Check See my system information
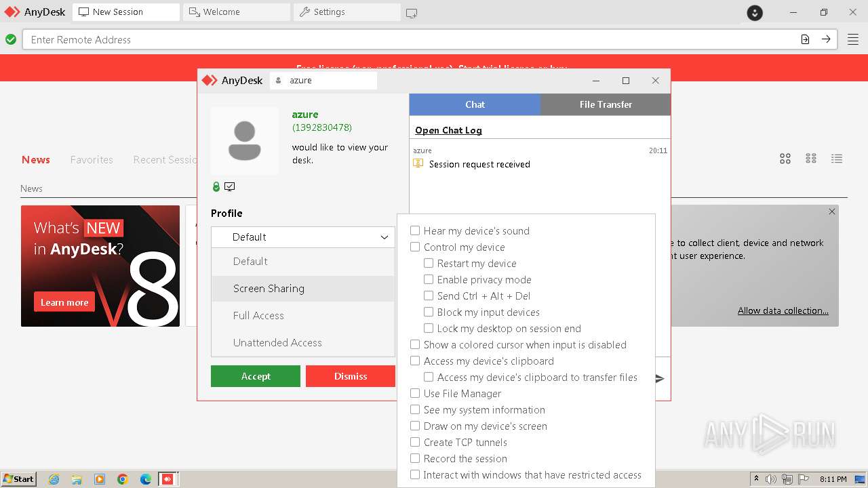The height and width of the screenshot is (488, 868). [415, 409]
